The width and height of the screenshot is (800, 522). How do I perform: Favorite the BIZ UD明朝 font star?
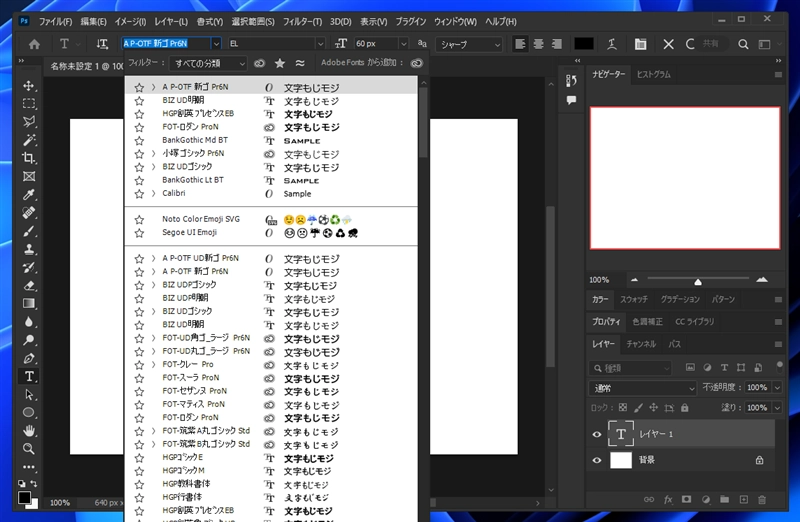click(139, 101)
